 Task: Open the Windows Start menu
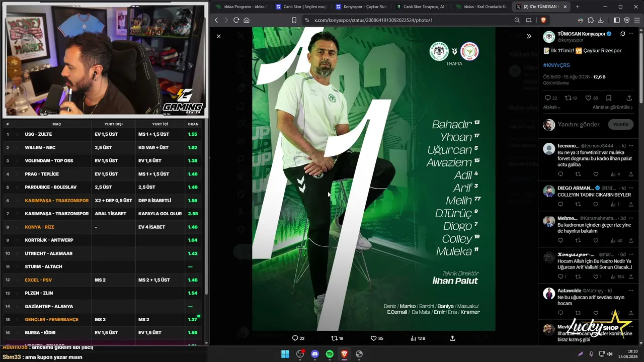pos(285,354)
